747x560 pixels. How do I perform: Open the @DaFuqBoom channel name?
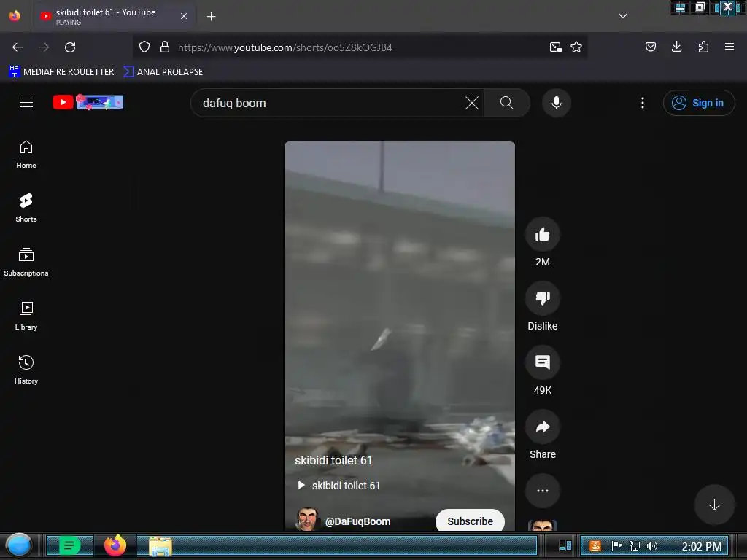(357, 521)
